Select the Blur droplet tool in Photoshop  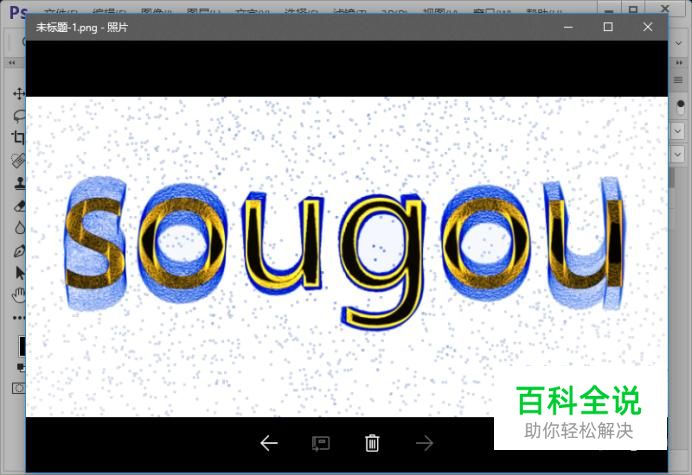(x=19, y=228)
